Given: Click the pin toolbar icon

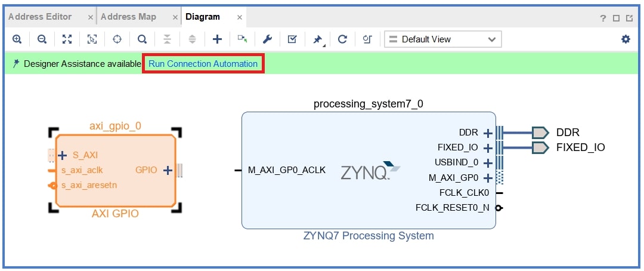Looking at the screenshot, I should point(317,39).
